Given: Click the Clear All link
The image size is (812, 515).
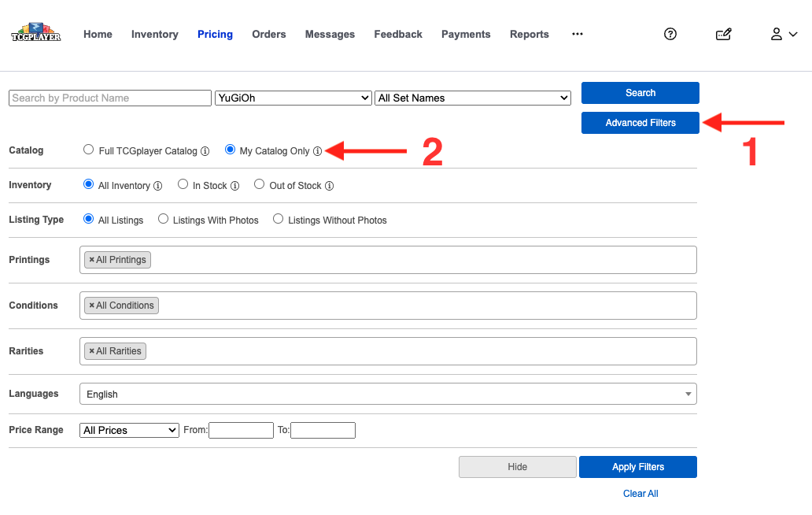Looking at the screenshot, I should pos(640,494).
